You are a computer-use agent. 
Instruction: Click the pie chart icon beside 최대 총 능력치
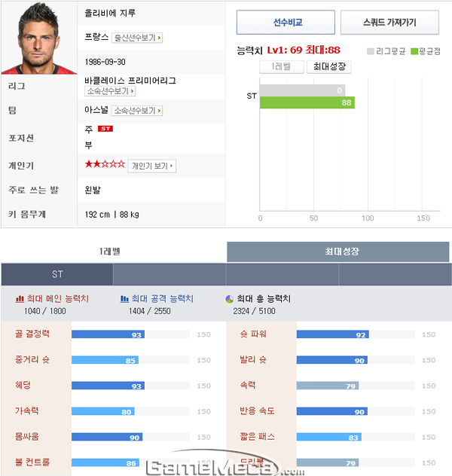pos(230,299)
